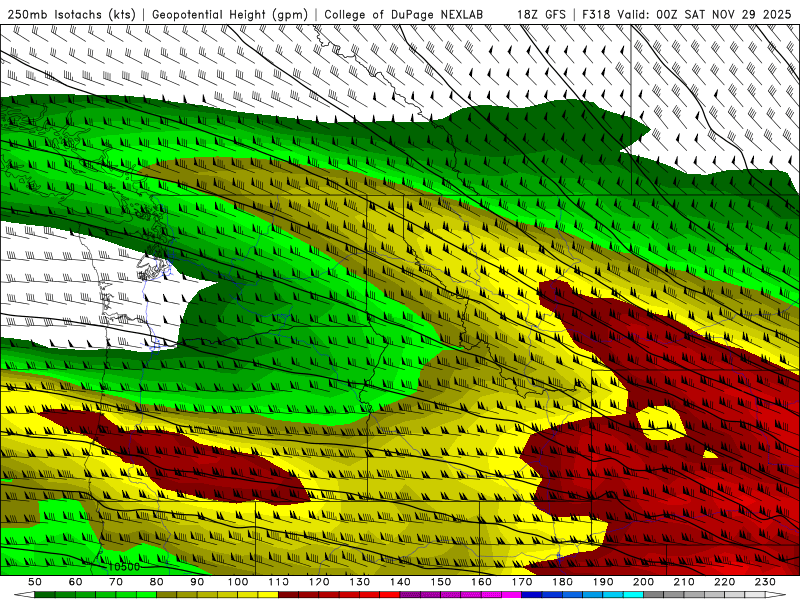The height and width of the screenshot is (600, 800).
Task: Click the 'F318 Valid: 00Z SAT NOV 29 2025' text
Action: click(687, 15)
